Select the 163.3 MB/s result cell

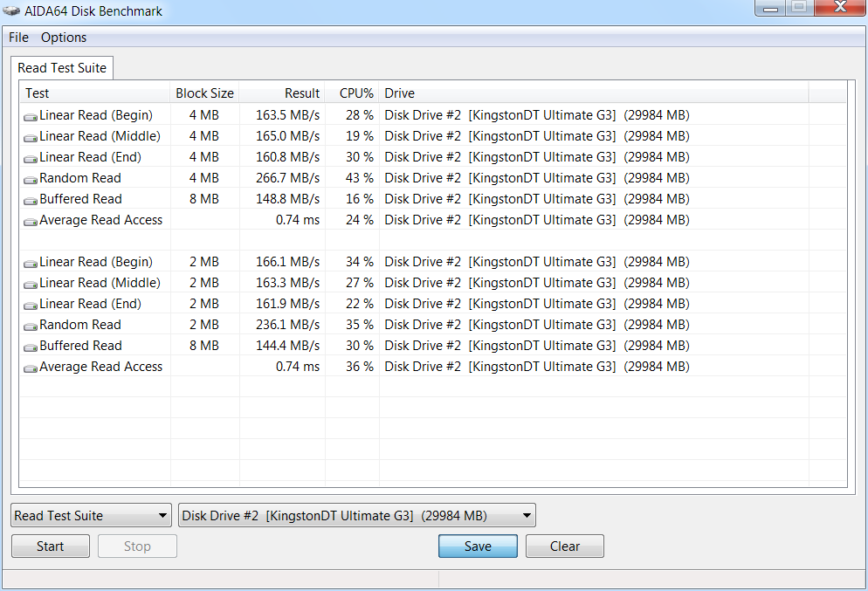[287, 283]
